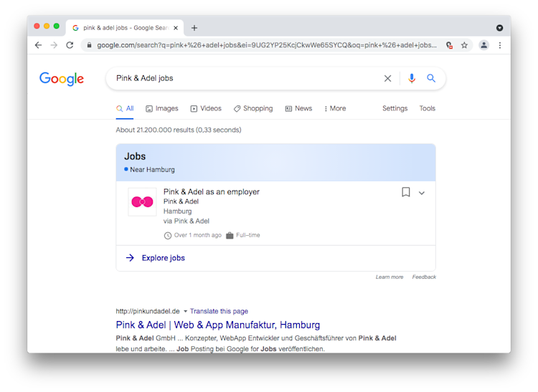
Task: Click the URL address bar
Action: point(267,45)
